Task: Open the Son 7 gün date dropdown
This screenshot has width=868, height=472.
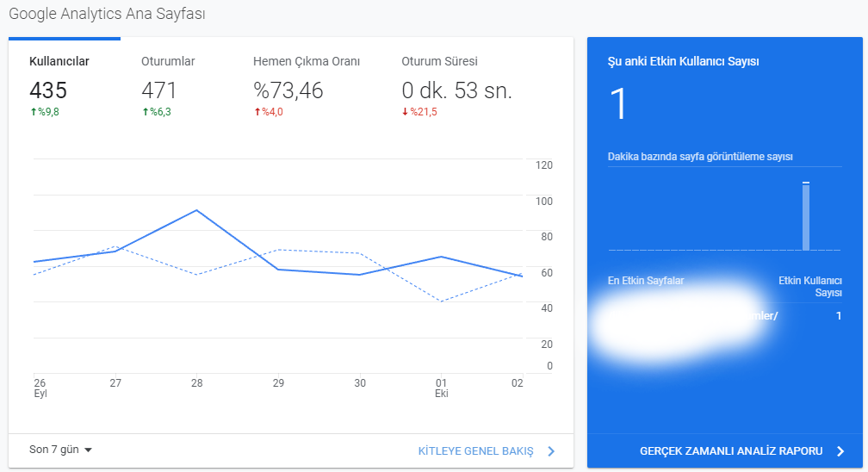Action: [x=60, y=450]
